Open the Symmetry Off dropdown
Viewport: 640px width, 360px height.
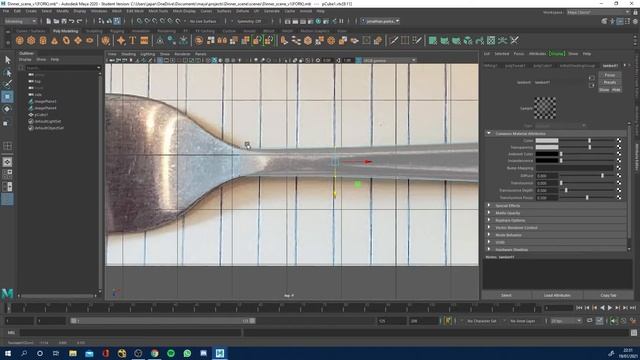249,21
